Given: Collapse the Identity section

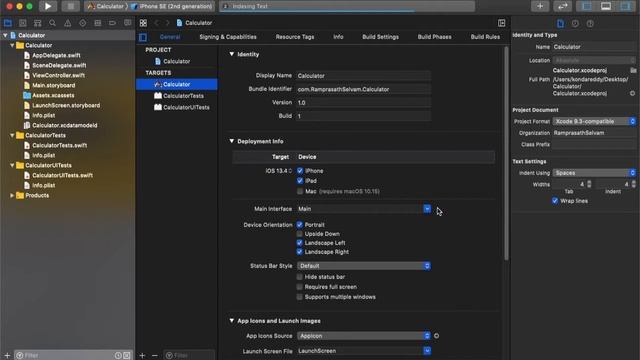Looking at the screenshot, I should point(231,54).
